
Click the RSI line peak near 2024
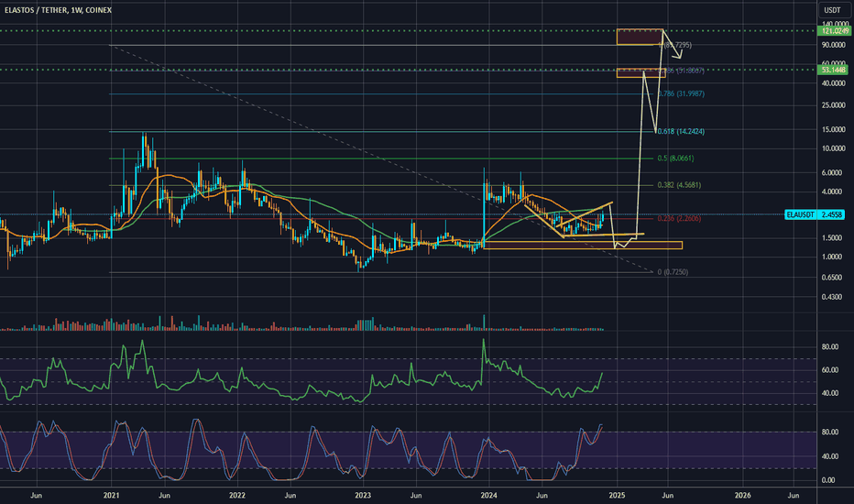484,340
